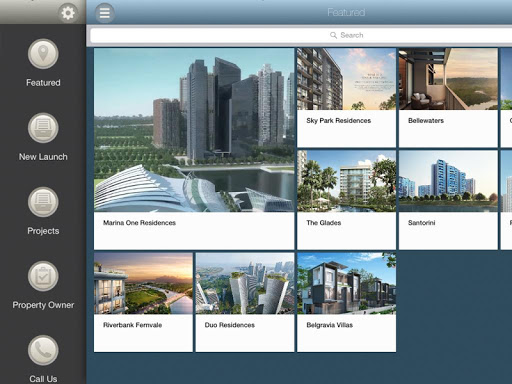
Task: Open the New Launch sidebar icon
Action: point(43,128)
